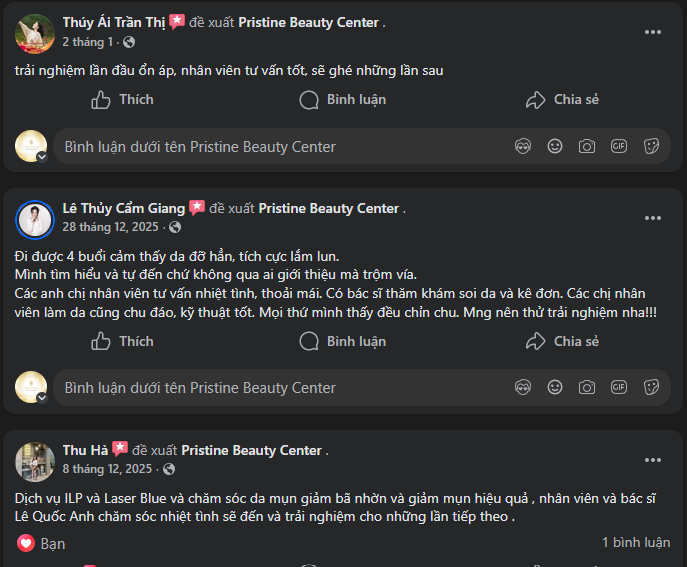The width and height of the screenshot is (687, 567).
Task: Like Thúy Ái Trần Thị's review with Thích
Action: click(x=122, y=100)
